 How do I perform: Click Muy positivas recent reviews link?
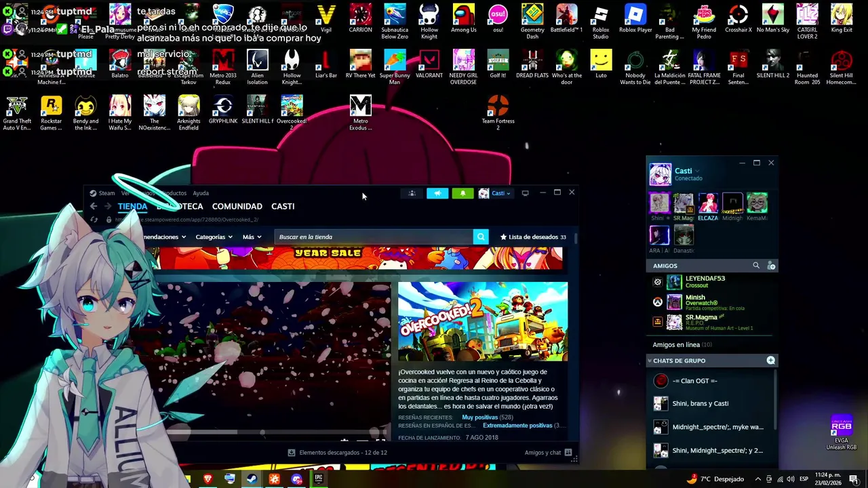pyautogui.click(x=480, y=418)
